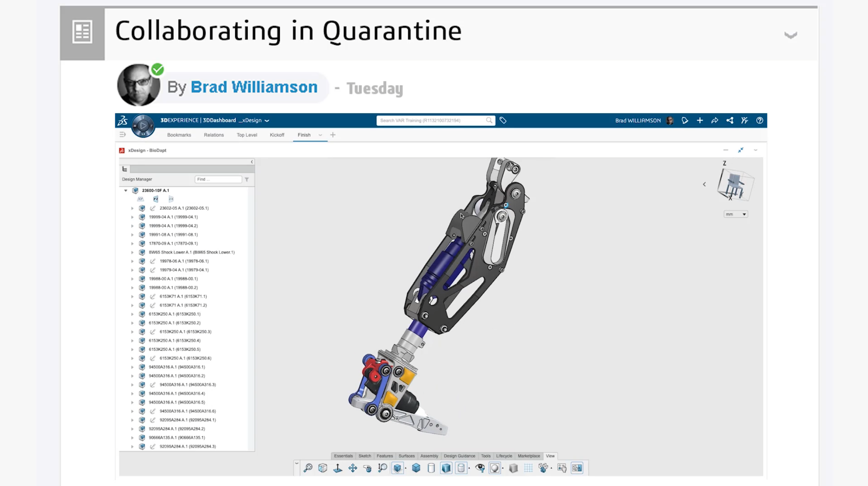Select the Zoom Fit tool in the View toolbar

pos(308,467)
